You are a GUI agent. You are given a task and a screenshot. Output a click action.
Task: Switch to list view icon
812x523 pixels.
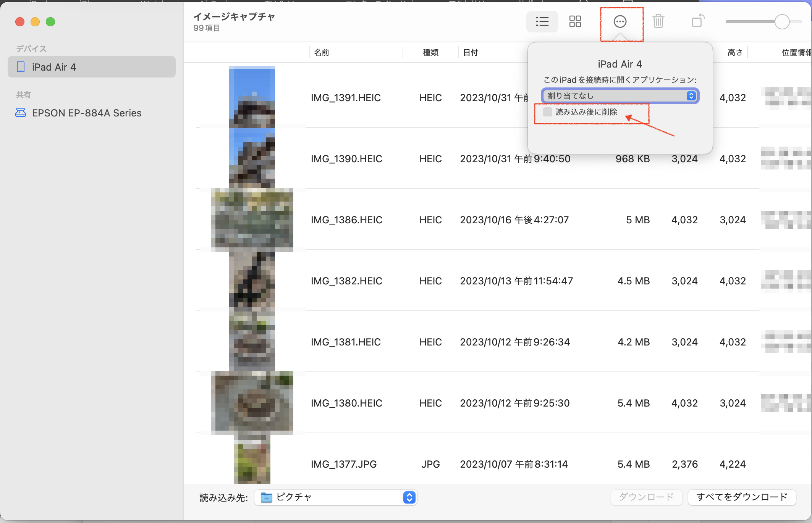click(x=542, y=22)
